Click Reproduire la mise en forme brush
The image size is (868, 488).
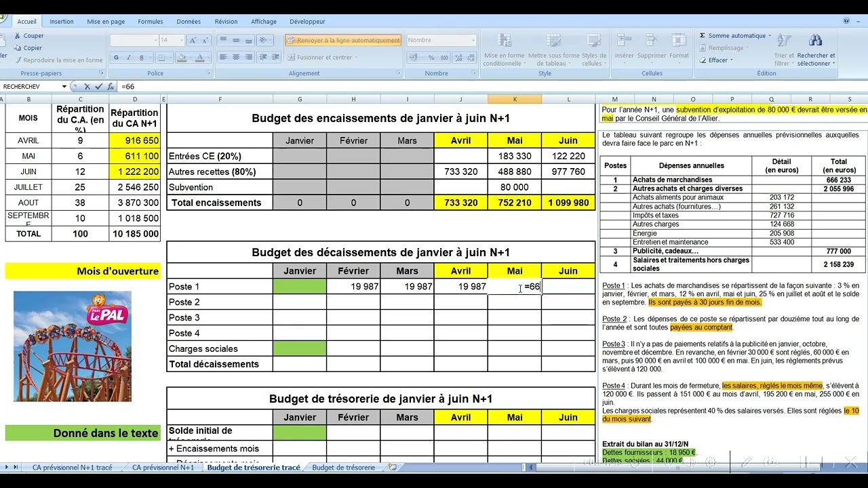[17, 60]
